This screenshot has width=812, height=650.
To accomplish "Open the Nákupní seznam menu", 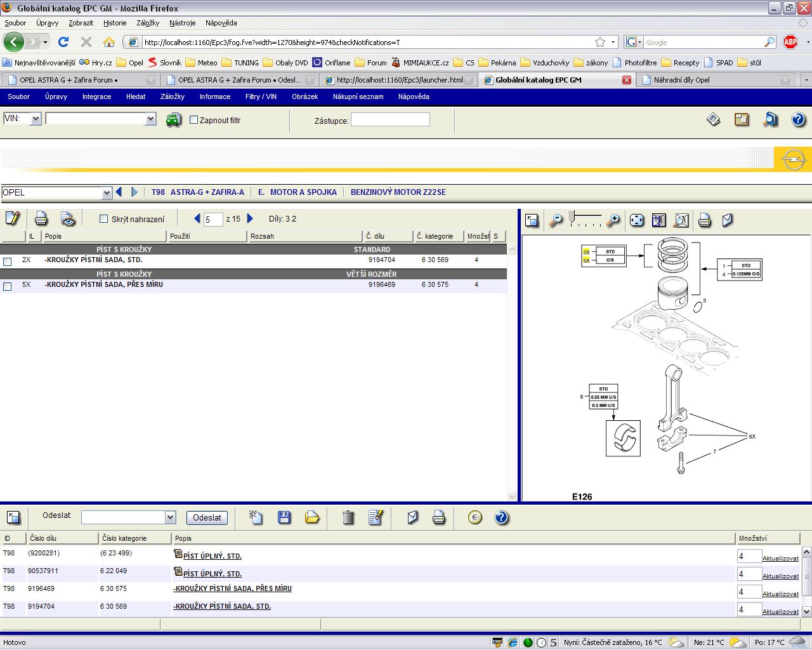I will (x=358, y=96).
